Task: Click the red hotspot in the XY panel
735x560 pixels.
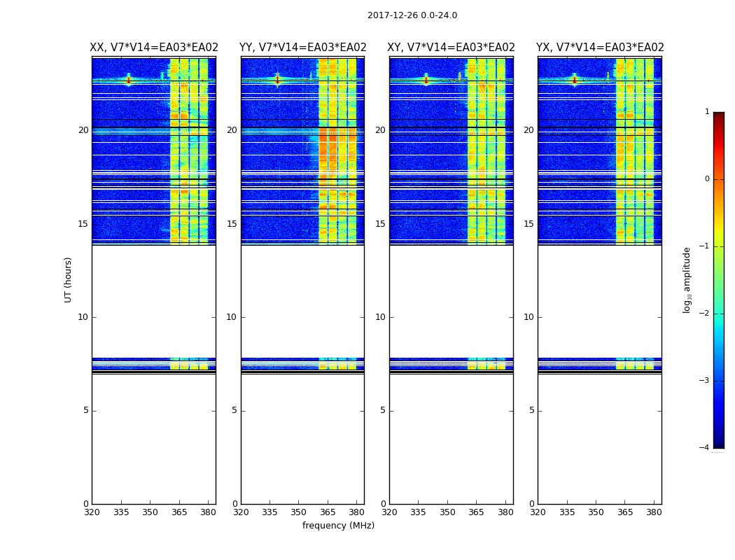Action: pyautogui.click(x=426, y=80)
